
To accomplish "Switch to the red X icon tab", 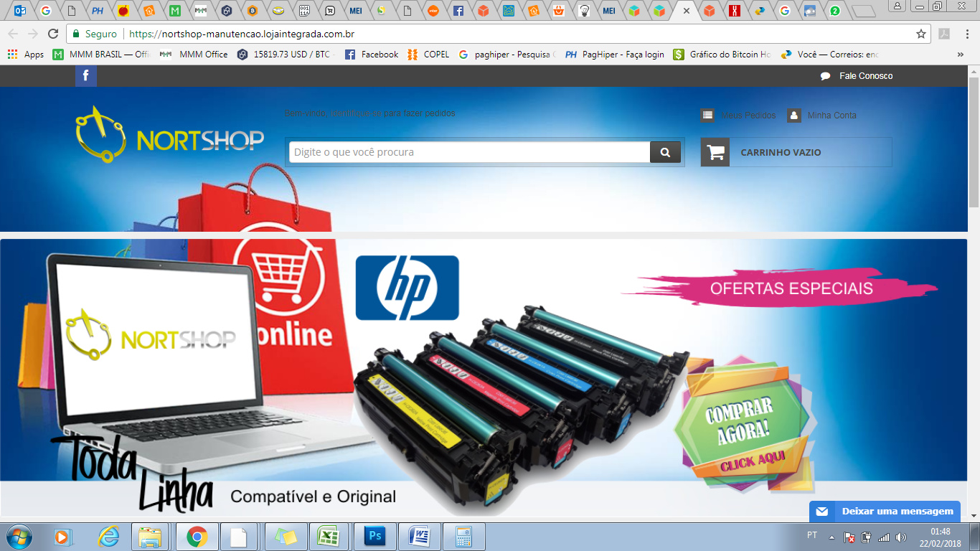I will tap(734, 11).
